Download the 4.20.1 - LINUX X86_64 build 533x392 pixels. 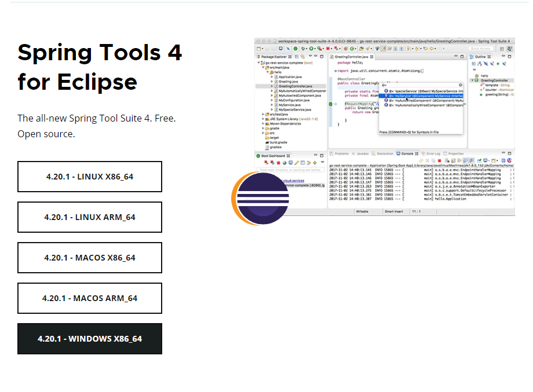click(90, 177)
